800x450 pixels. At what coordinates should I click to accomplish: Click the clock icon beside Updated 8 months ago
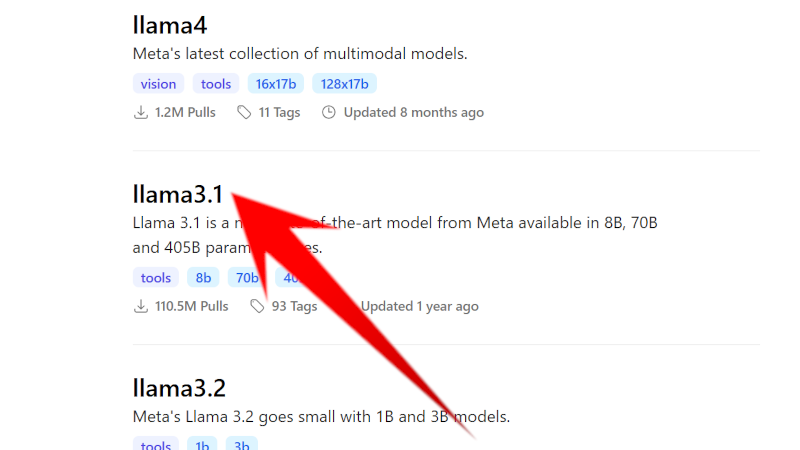coord(329,113)
